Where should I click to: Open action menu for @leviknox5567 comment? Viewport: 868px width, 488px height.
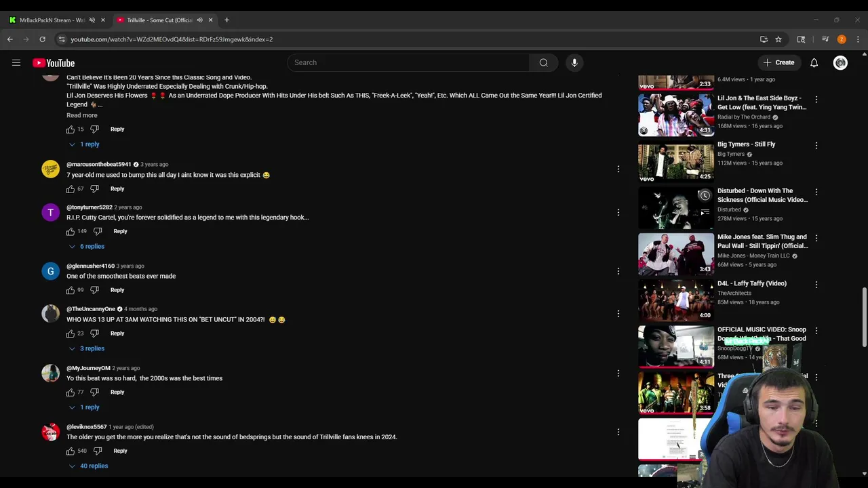click(618, 432)
